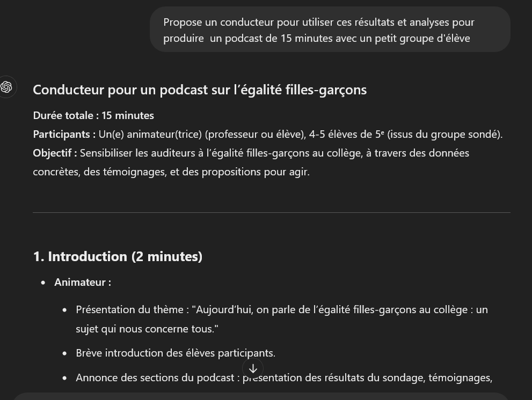
Task: Click the scroll-to-bottom arrow button
Action: click(x=253, y=368)
